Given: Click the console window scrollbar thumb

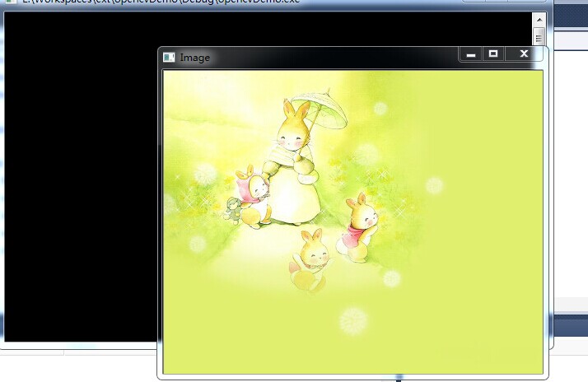Looking at the screenshot, I should click(539, 37).
